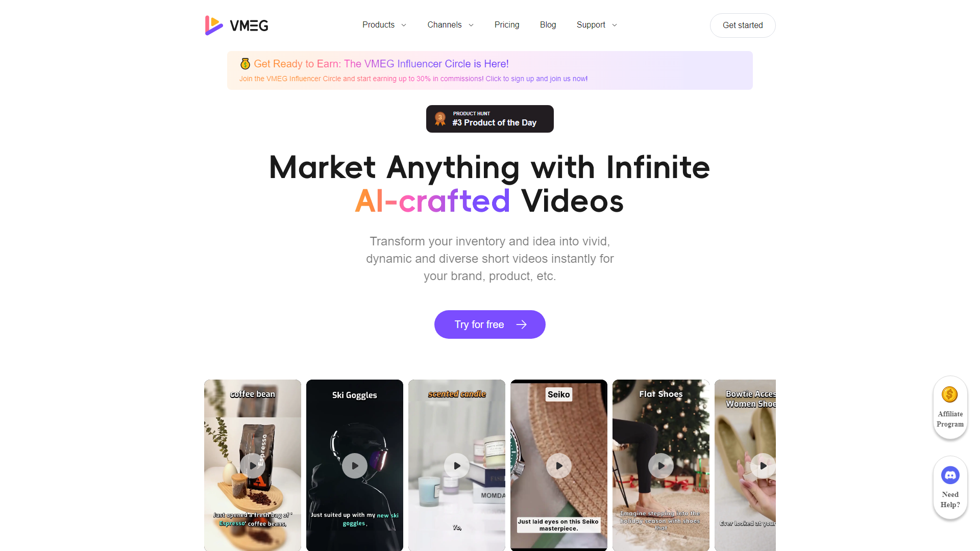Click the coin emoji icon in banner
The height and width of the screenshot is (551, 980).
pos(244,63)
